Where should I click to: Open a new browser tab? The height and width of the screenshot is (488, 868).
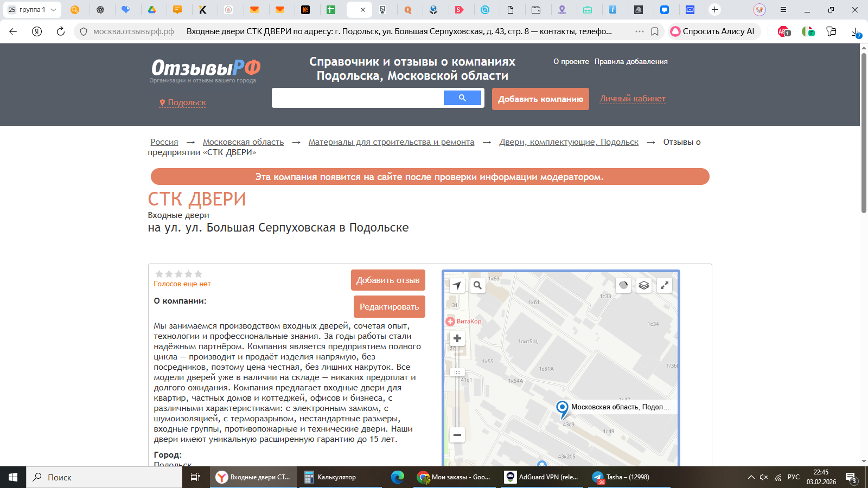pyautogui.click(x=715, y=10)
